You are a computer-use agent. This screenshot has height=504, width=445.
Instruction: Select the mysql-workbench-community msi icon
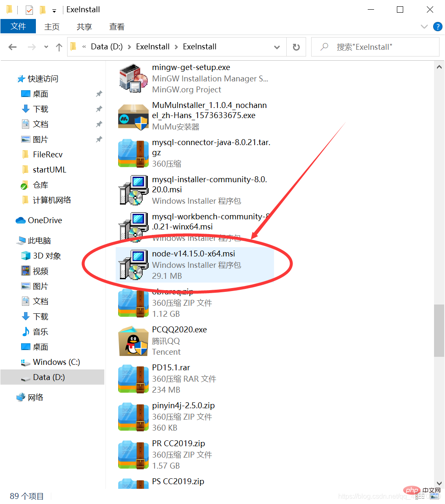[x=133, y=227]
